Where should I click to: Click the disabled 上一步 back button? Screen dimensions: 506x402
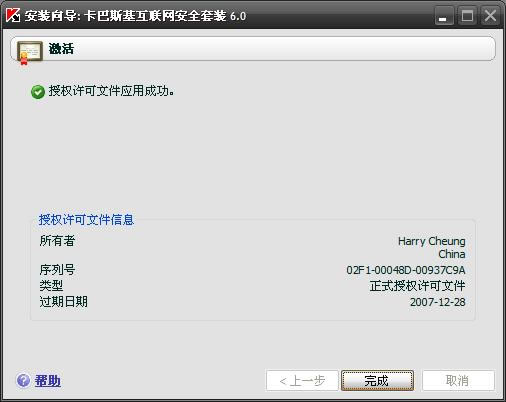point(302,380)
